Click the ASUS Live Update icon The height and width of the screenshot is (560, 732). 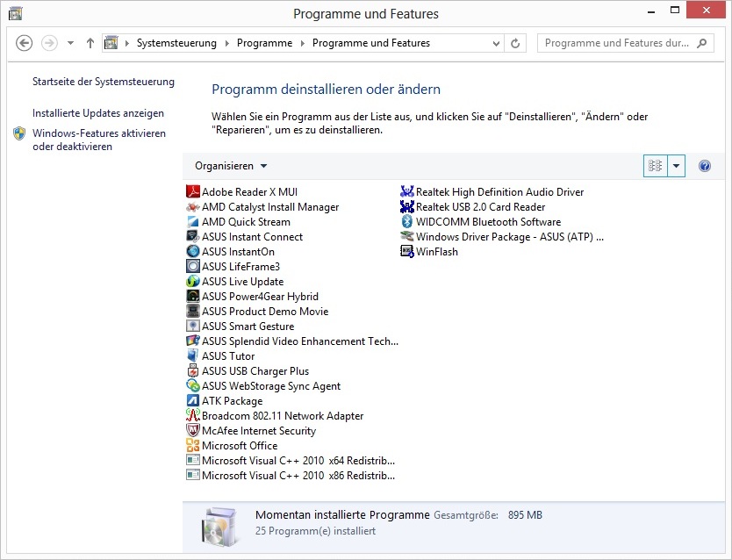[x=193, y=282]
